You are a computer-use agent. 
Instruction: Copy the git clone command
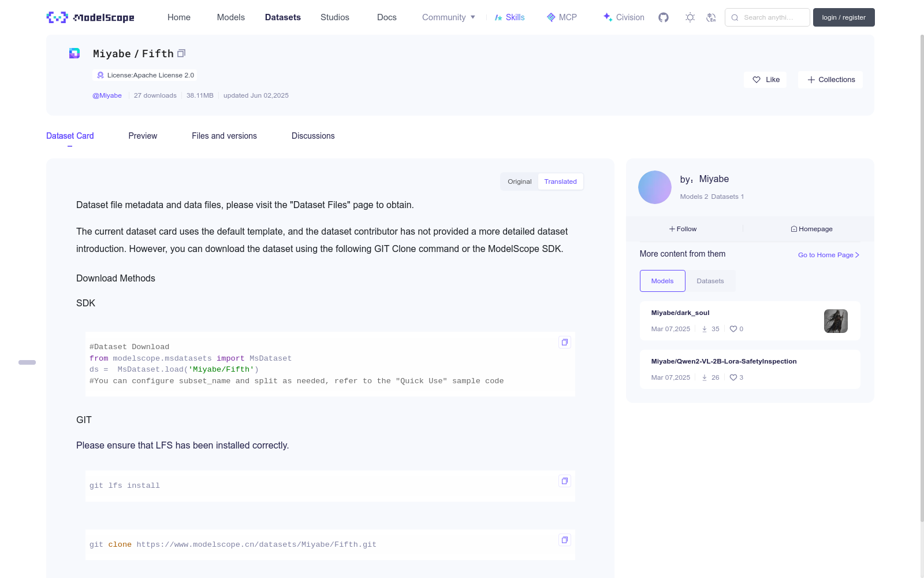(x=565, y=540)
